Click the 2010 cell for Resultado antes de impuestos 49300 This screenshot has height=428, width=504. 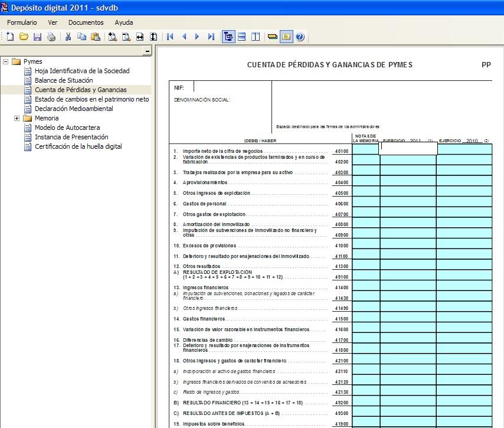click(x=464, y=411)
